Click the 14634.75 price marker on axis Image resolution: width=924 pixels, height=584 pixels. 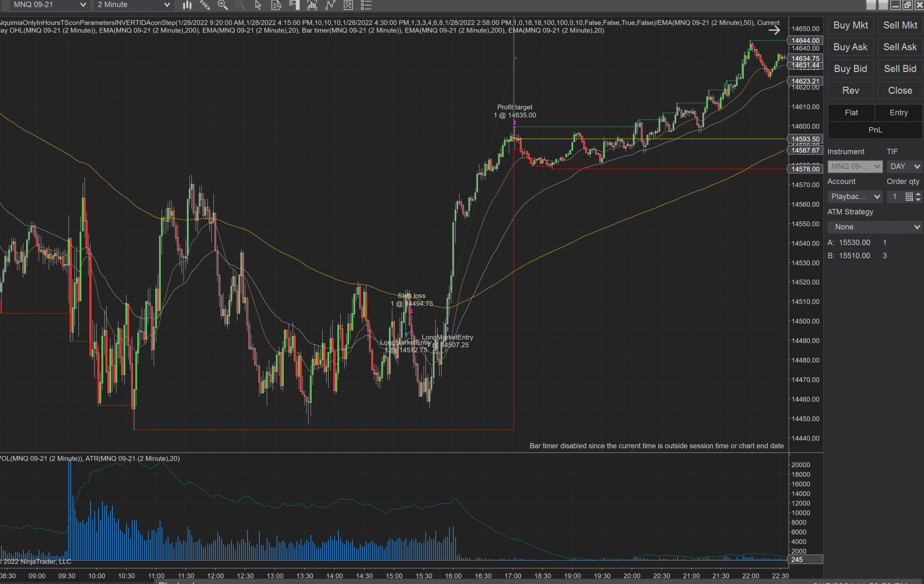click(x=806, y=58)
